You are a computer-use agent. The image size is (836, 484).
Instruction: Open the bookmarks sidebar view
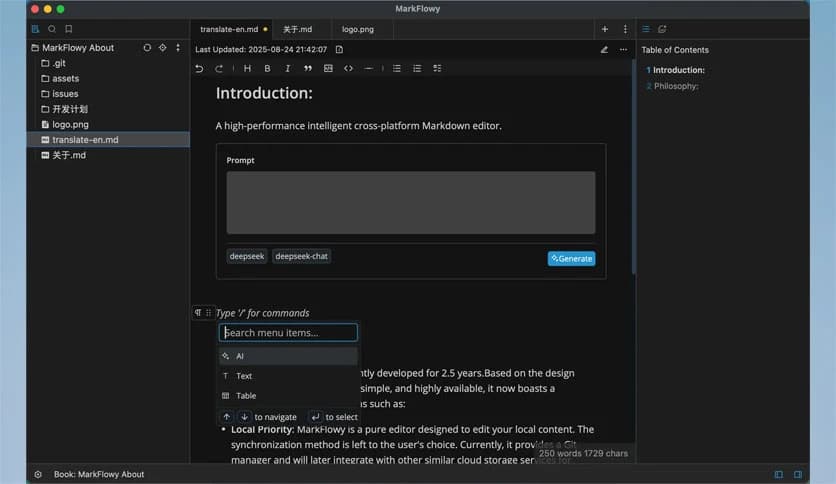point(69,29)
